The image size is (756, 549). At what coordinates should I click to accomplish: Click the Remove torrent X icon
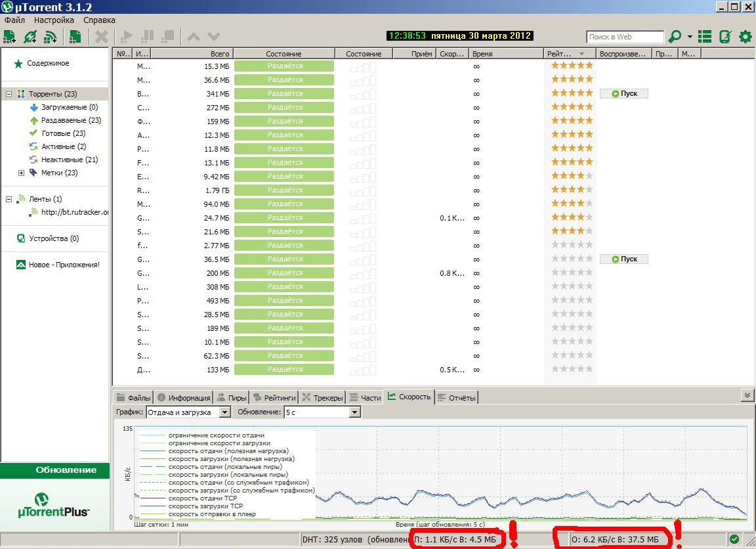[101, 37]
